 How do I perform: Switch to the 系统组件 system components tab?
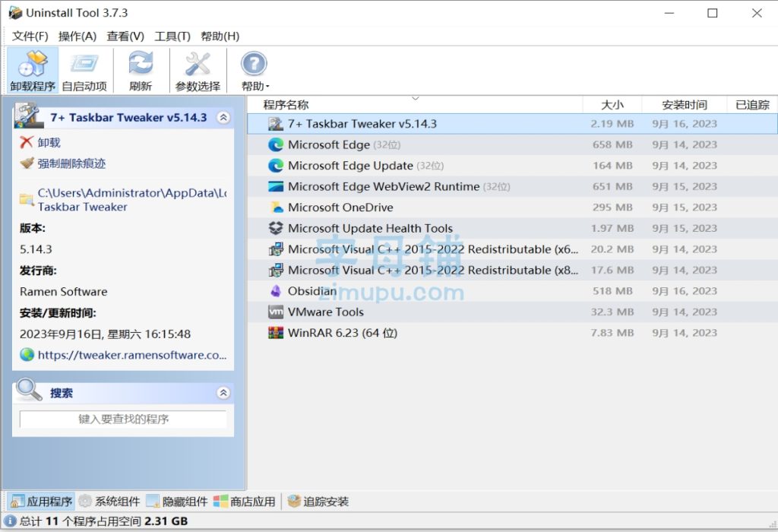click(x=109, y=502)
